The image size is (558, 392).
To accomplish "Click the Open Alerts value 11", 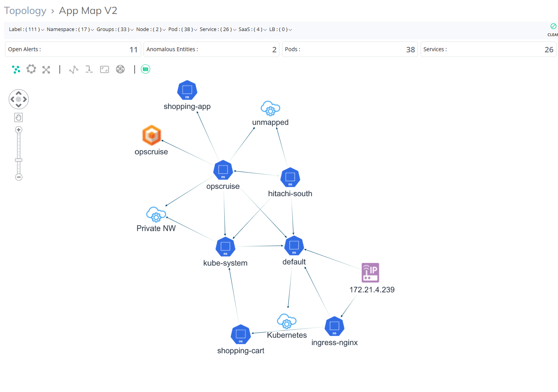I will click(x=133, y=50).
